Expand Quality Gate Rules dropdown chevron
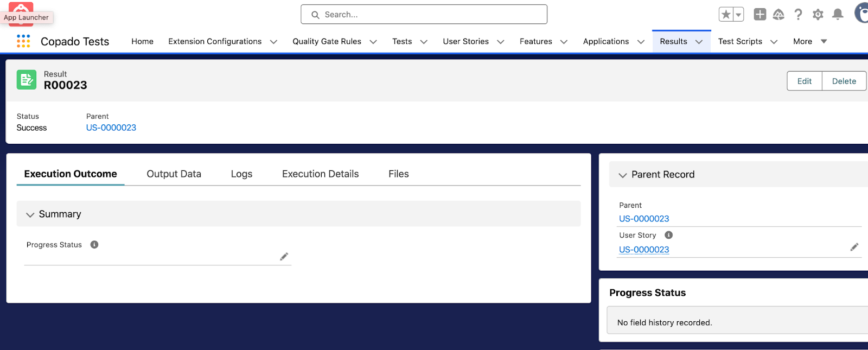868x350 pixels. point(373,42)
